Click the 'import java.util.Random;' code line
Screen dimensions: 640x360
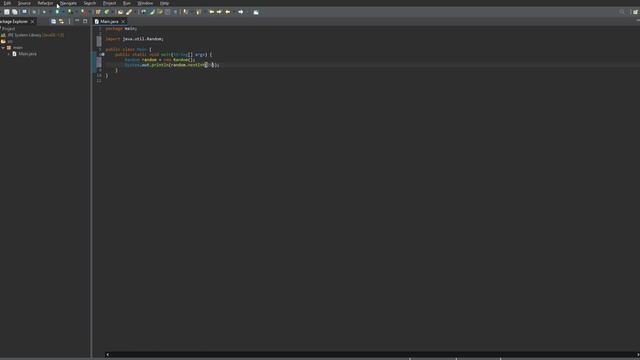[x=134, y=39]
